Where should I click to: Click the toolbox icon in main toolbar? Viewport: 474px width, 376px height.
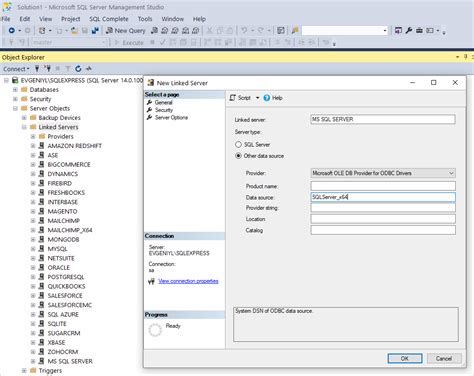(x=419, y=30)
